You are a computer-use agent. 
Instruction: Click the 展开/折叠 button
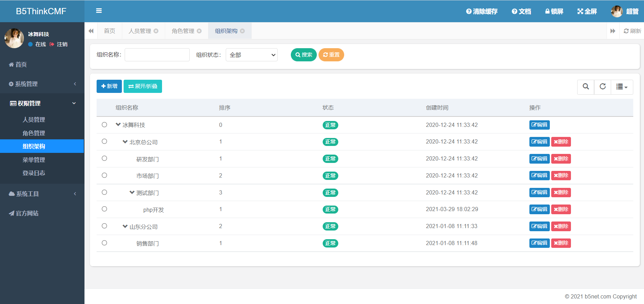click(x=143, y=86)
